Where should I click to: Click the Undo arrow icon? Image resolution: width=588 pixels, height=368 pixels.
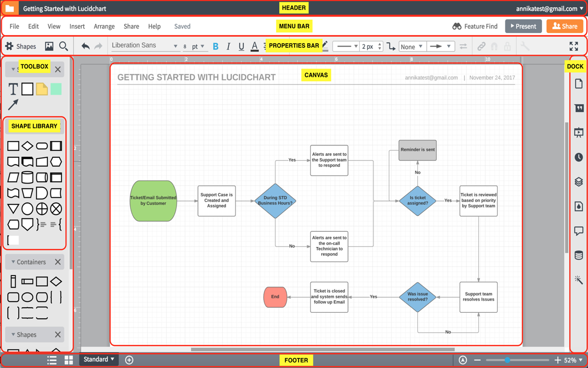click(85, 46)
